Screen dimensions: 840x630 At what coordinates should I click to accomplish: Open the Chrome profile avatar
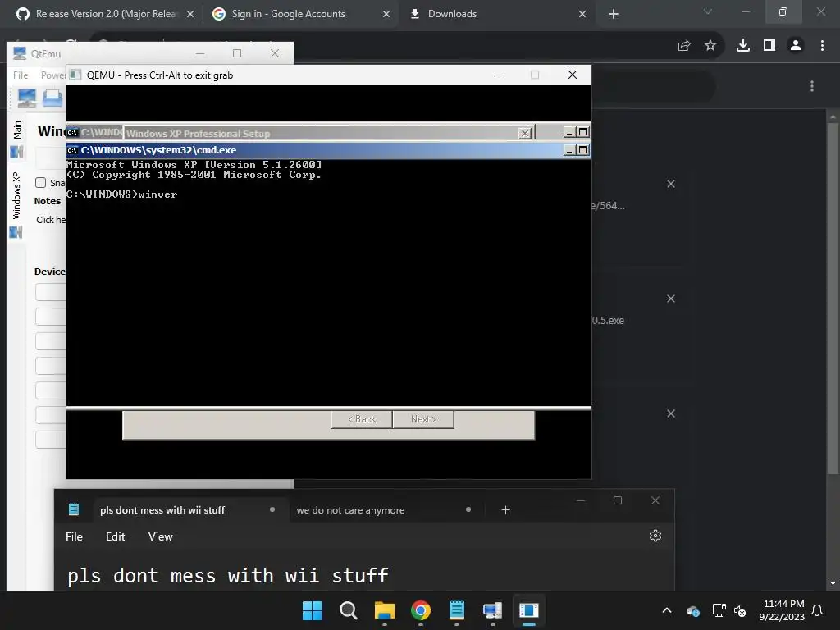pos(796,46)
